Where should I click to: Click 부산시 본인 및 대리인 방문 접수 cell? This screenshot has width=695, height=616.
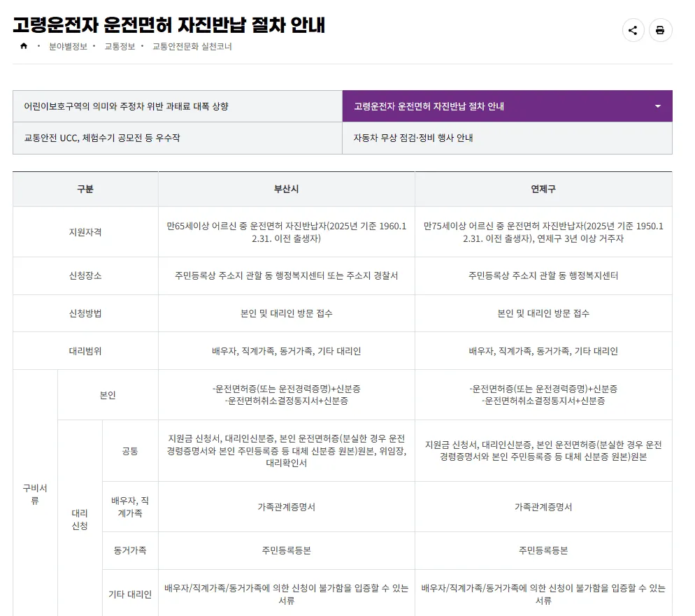pos(287,313)
